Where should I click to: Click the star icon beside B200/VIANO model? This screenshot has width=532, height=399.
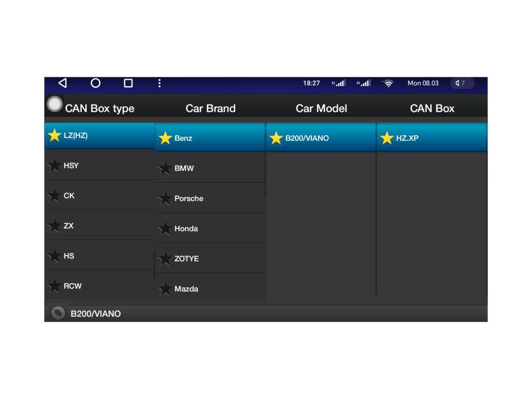click(276, 138)
